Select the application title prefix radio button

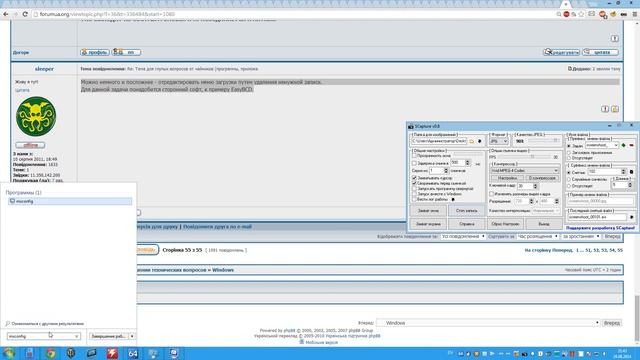coord(569,152)
